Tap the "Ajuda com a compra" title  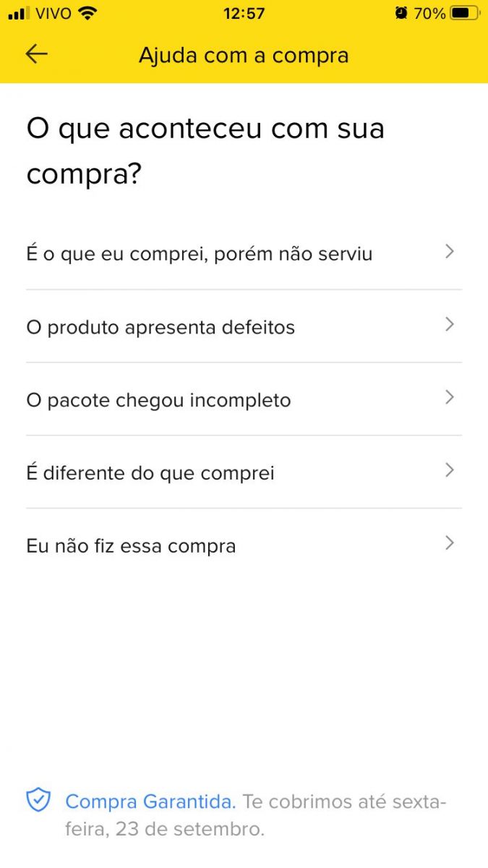(244, 56)
